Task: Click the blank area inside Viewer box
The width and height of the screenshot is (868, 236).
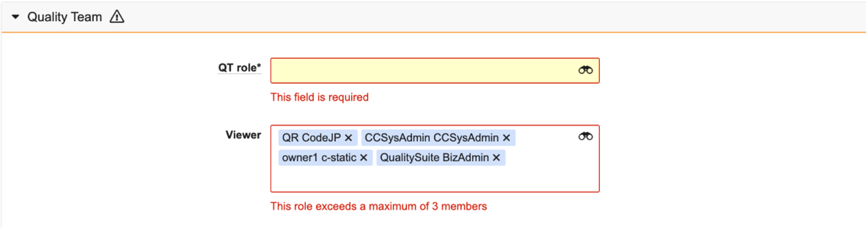Action: [x=433, y=178]
